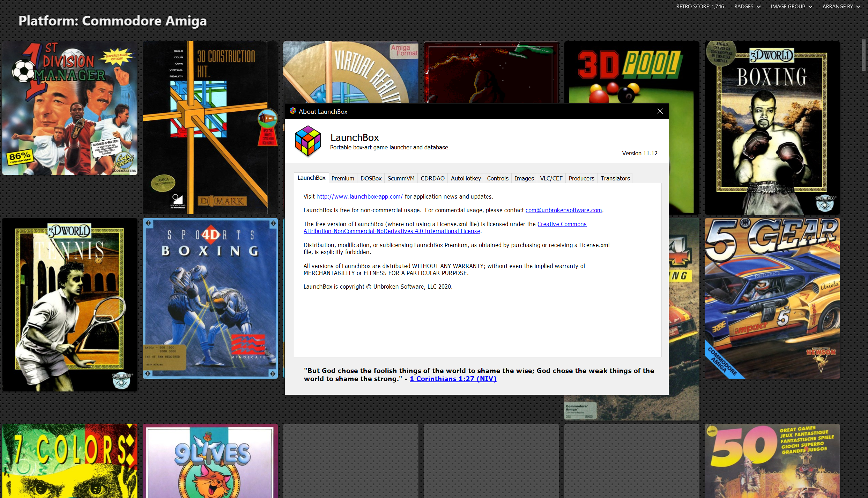Click the LaunchBox copyright Unbroken Software text
Viewport: 868px width, 498px height.
378,287
